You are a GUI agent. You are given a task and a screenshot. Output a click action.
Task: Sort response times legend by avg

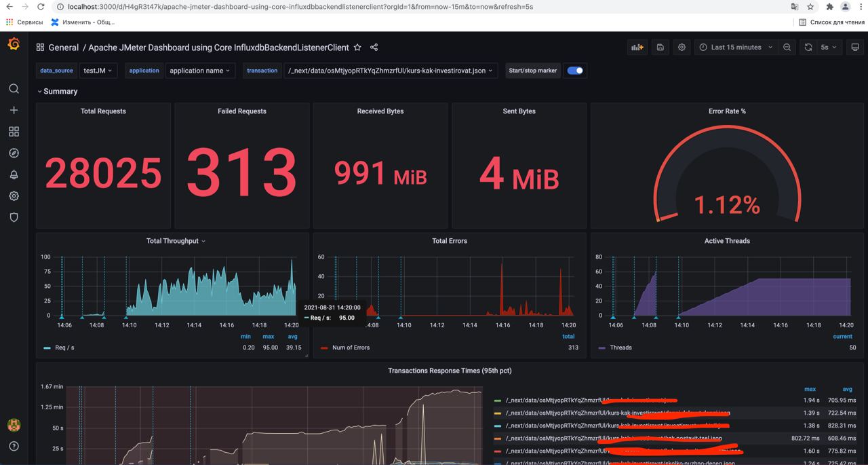point(847,389)
